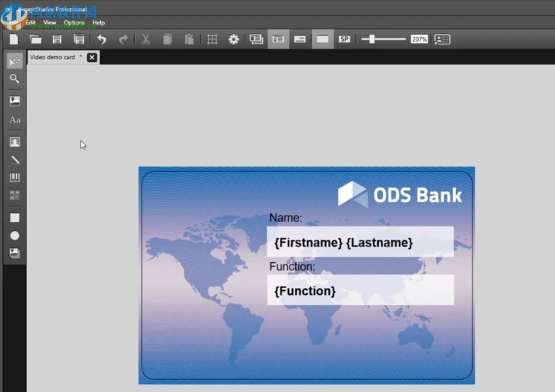This screenshot has height=392, width=555.
Task: Select the barcode tool
Action: (14, 178)
